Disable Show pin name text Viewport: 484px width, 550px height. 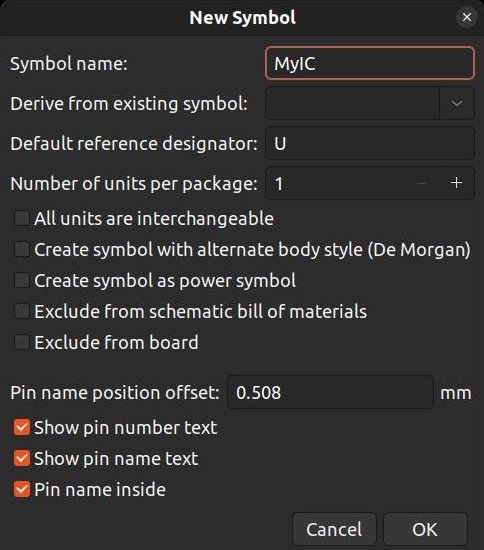pyautogui.click(x=22, y=458)
